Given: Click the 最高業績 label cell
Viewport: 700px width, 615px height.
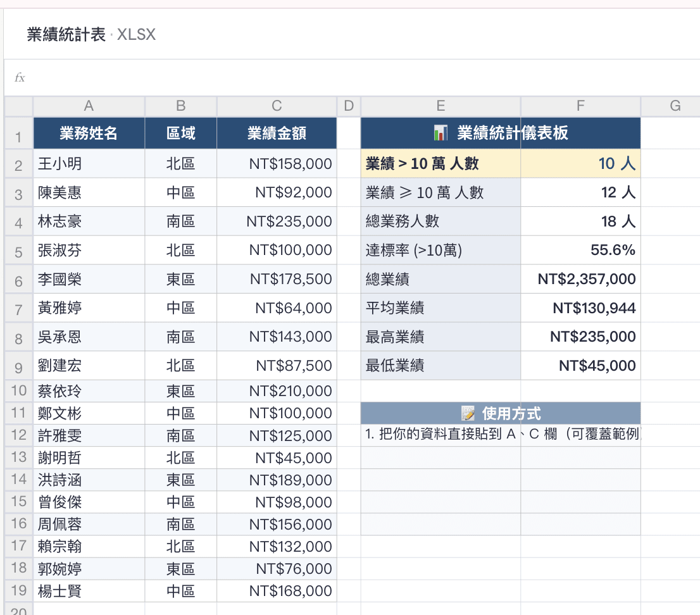Looking at the screenshot, I should coord(441,337).
